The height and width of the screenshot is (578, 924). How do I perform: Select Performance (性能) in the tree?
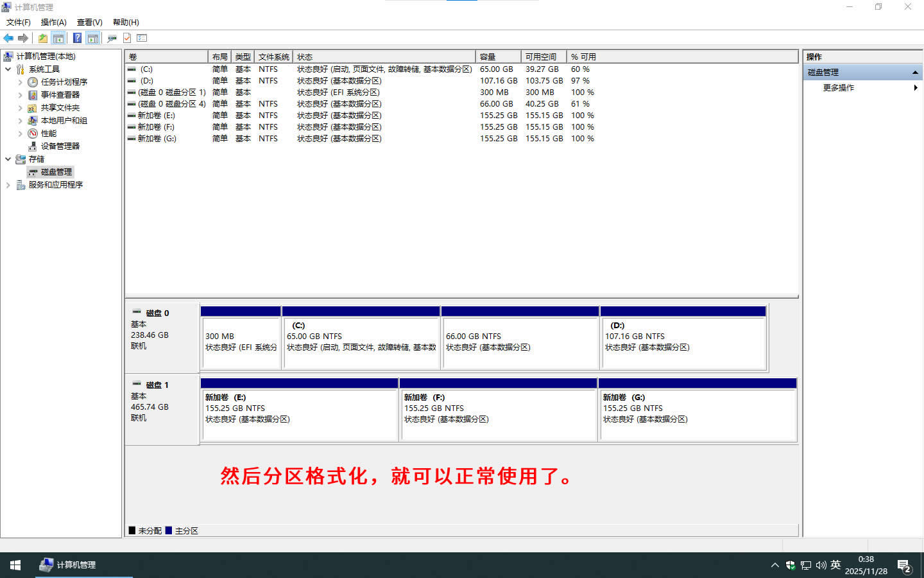click(x=48, y=134)
